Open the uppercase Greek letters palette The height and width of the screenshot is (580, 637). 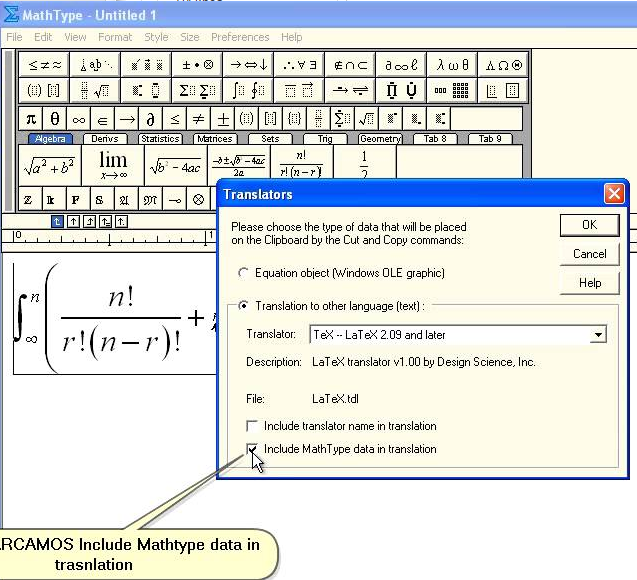click(503, 65)
